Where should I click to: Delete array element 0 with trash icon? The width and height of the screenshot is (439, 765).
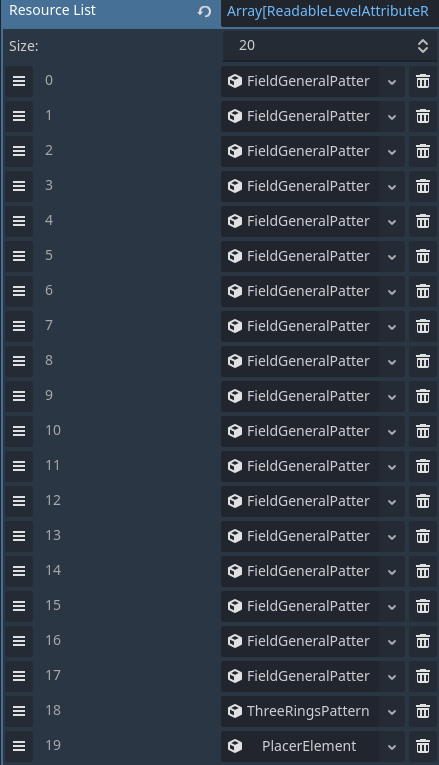pyautogui.click(x=423, y=81)
